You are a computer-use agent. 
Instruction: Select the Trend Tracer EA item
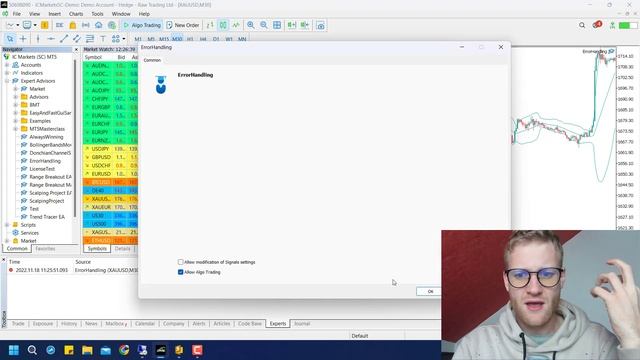click(x=47, y=217)
